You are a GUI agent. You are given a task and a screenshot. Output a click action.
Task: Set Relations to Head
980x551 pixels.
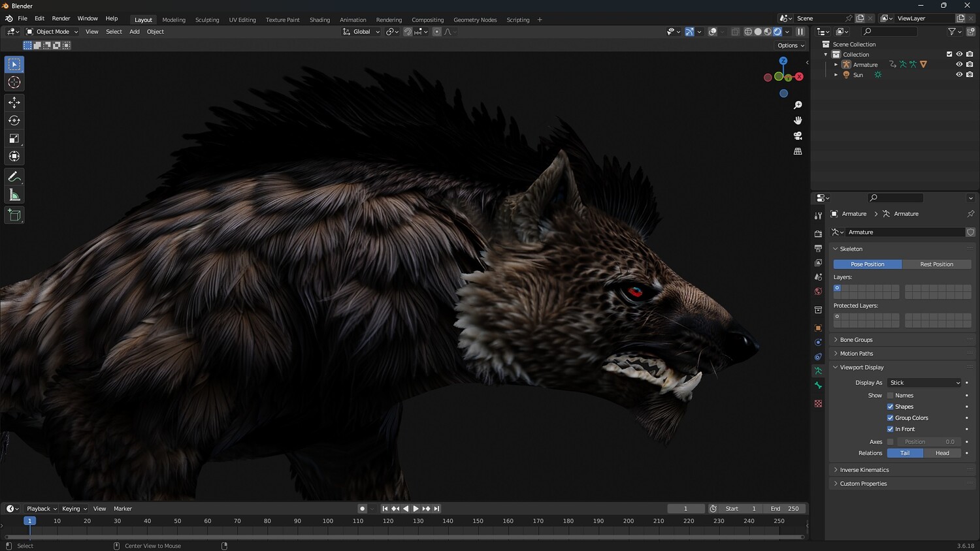(942, 453)
